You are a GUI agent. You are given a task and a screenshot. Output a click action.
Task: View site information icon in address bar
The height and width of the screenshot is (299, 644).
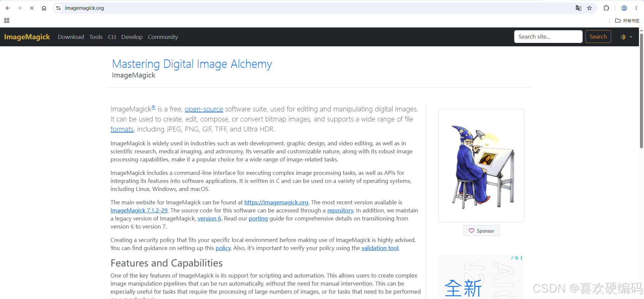point(58,8)
